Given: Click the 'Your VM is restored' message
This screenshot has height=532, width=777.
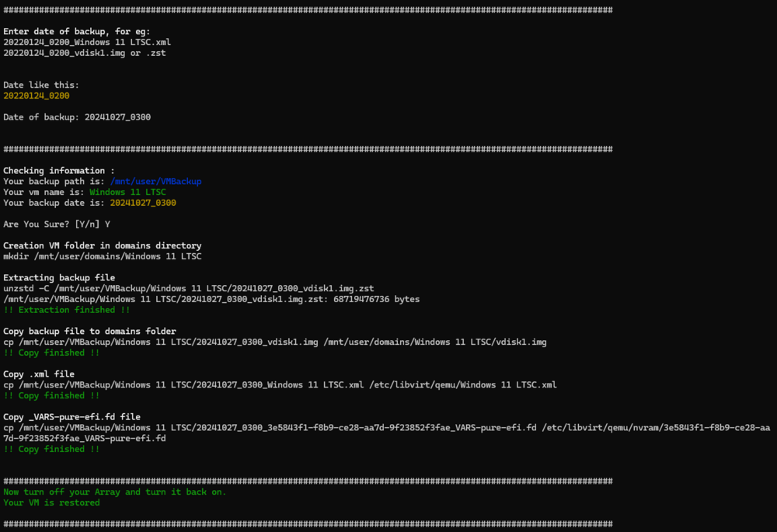Looking at the screenshot, I should coord(51,502).
